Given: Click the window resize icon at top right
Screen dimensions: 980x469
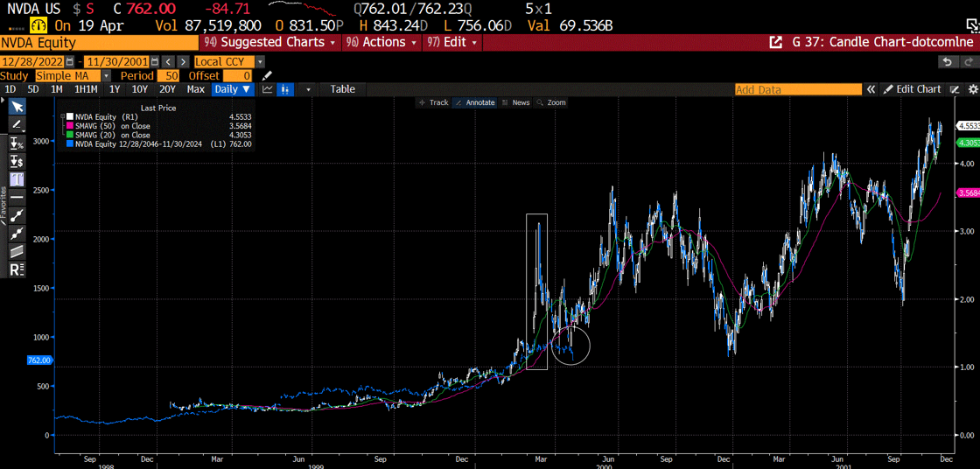Looking at the screenshot, I should [x=972, y=25].
